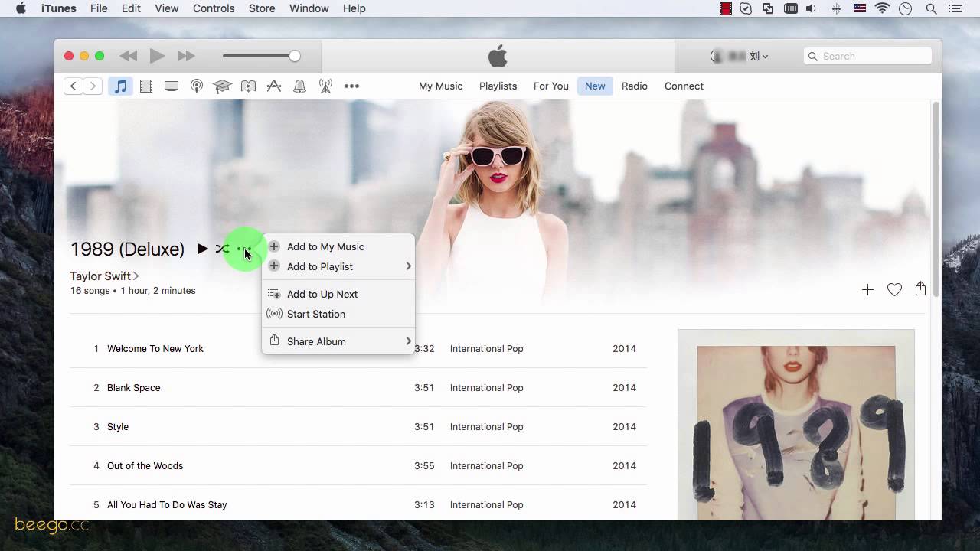Click the album more options ellipsis
Image resolution: width=980 pixels, height=551 pixels.
243,249
